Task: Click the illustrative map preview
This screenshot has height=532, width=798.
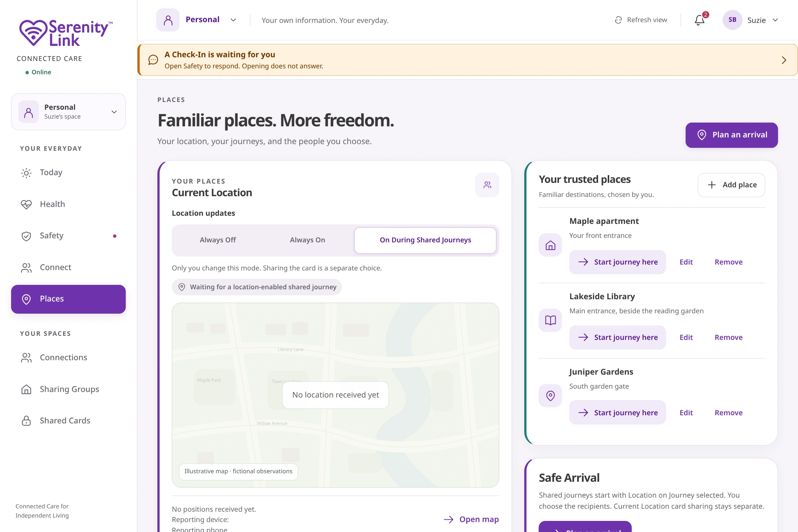Action: 335,395
